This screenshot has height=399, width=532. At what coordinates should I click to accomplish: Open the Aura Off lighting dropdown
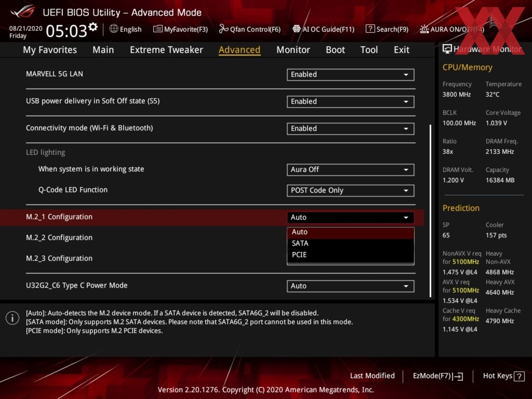coord(350,170)
